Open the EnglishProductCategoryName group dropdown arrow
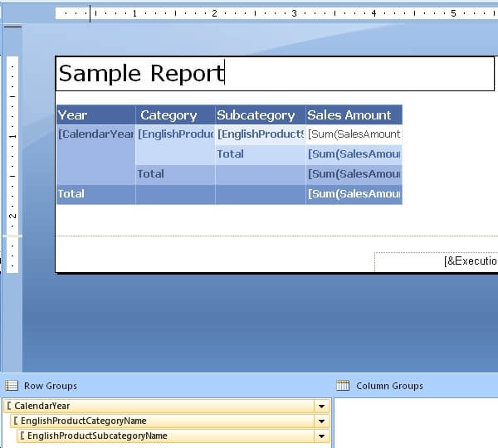 [321, 421]
